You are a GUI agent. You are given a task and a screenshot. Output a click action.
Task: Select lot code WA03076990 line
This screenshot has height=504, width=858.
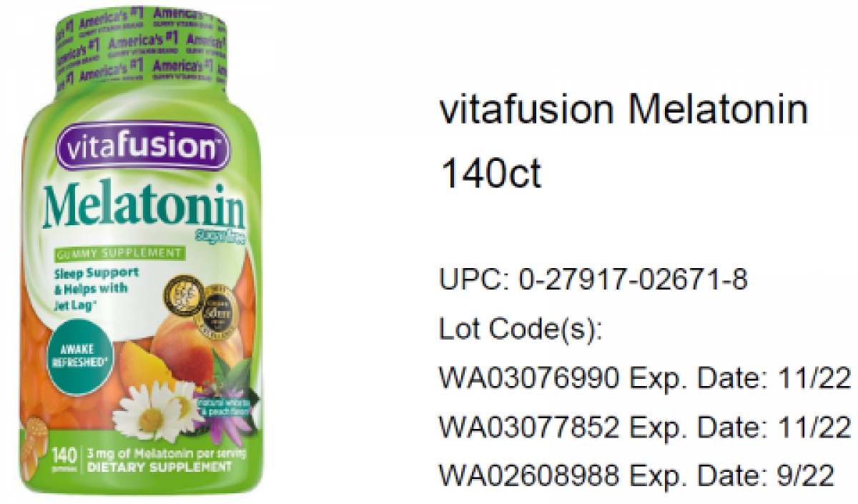tap(645, 379)
